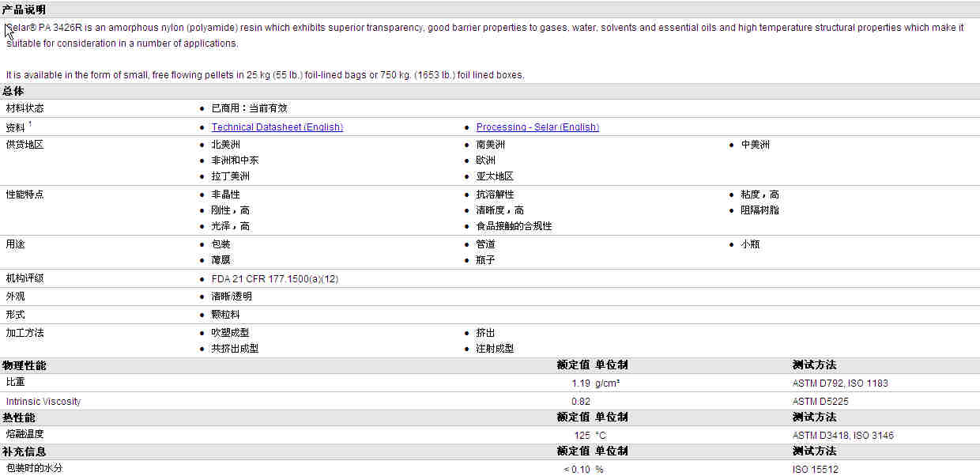
Task: Select the 瓶子 use entry
Action: click(x=485, y=260)
